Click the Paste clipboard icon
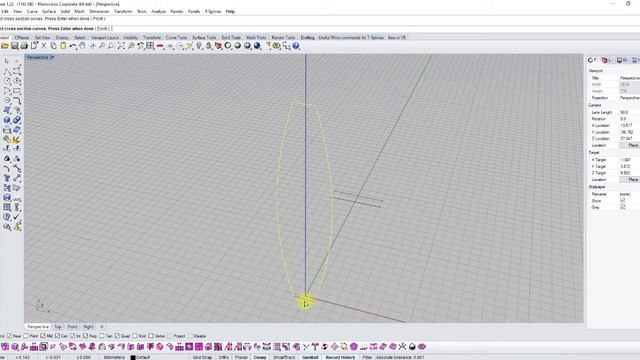 pyautogui.click(x=63, y=46)
